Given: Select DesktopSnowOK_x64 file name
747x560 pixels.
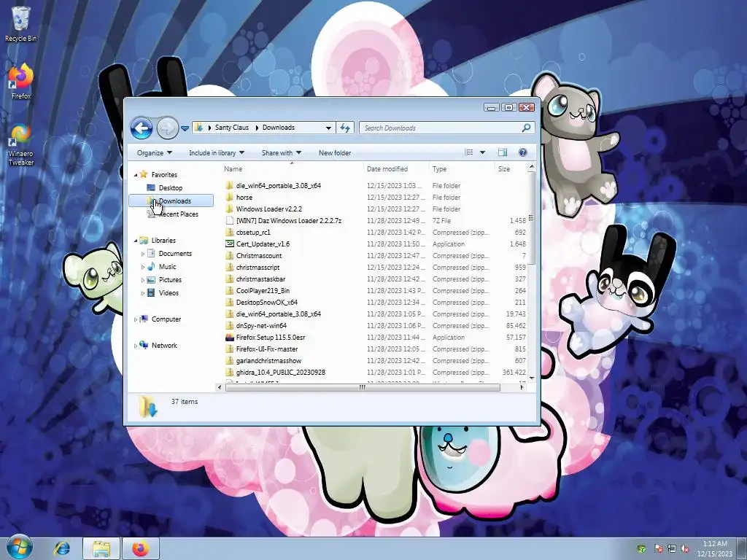Looking at the screenshot, I should coord(267,303).
